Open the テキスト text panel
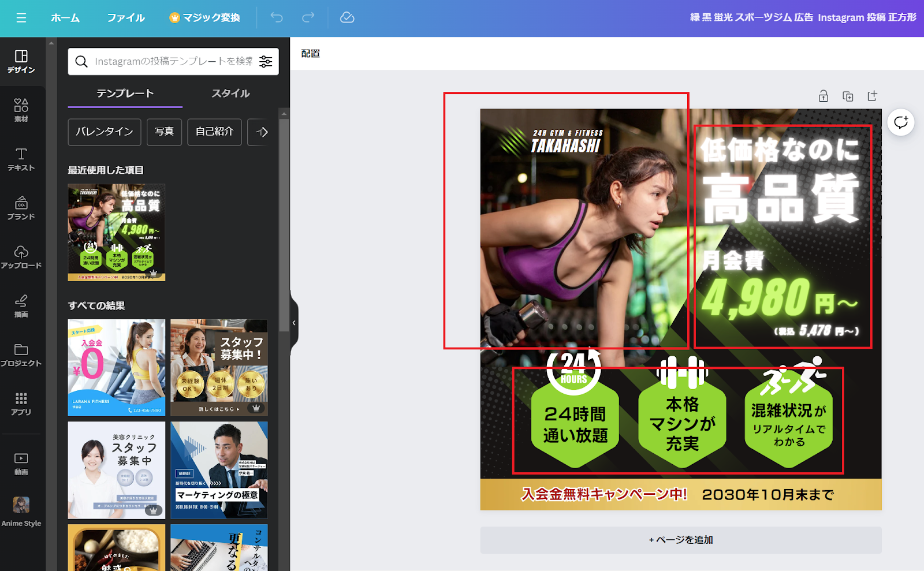The image size is (924, 571). tap(21, 159)
